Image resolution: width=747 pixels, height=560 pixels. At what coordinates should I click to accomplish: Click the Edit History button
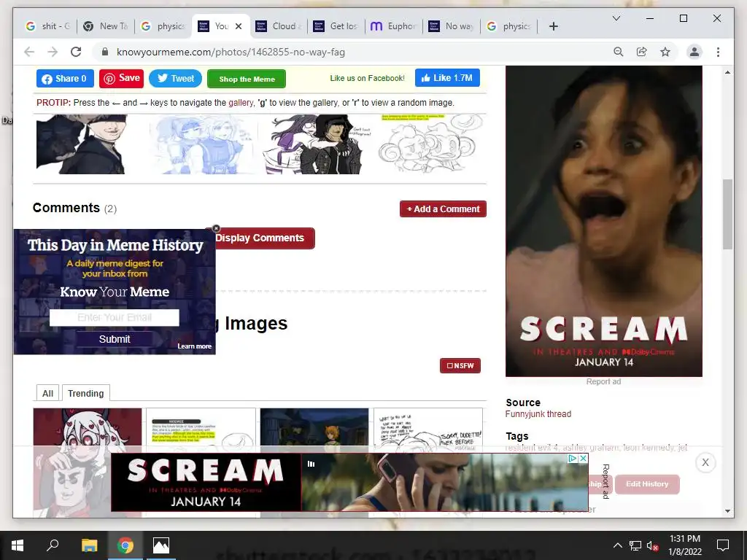point(647,484)
